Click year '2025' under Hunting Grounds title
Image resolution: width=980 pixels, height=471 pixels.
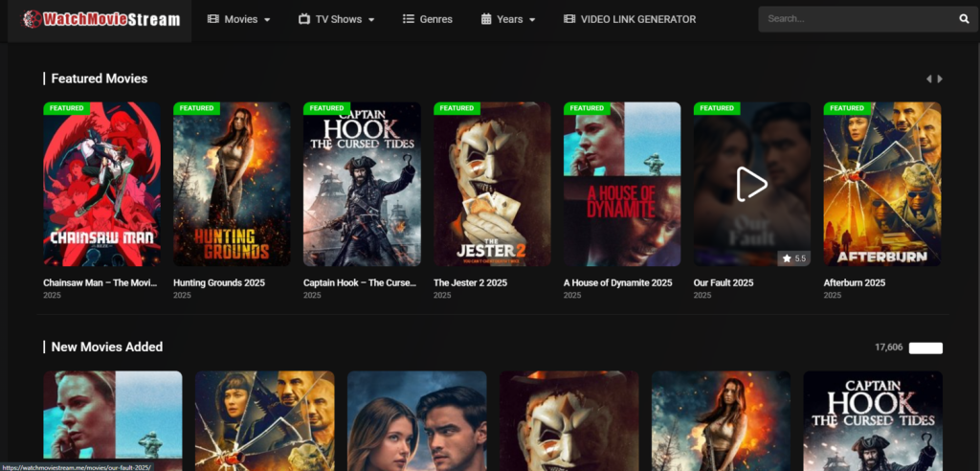point(182,295)
